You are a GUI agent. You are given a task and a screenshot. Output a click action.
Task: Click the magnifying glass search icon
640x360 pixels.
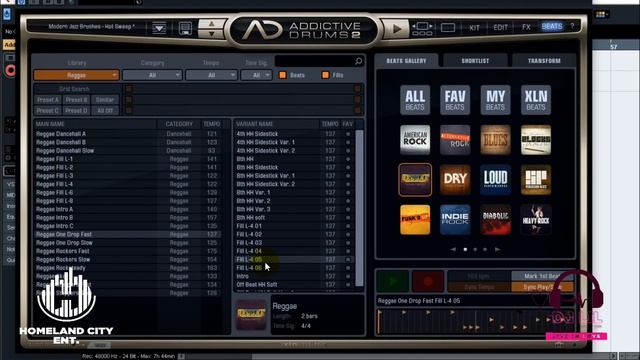coord(358,61)
